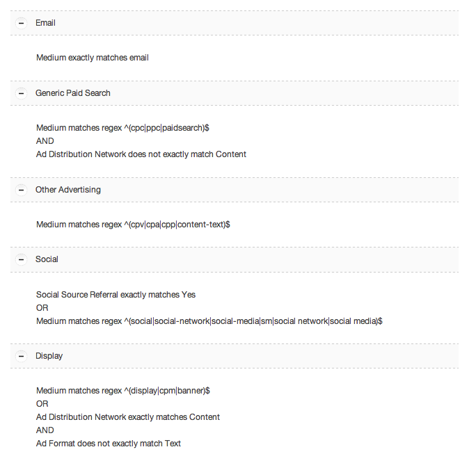Select the Email channel header label
Screen dimensions: 476x454
pos(45,23)
